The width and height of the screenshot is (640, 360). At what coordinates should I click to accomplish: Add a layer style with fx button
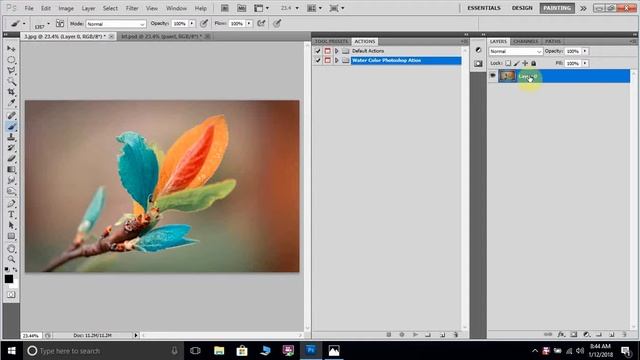click(561, 334)
